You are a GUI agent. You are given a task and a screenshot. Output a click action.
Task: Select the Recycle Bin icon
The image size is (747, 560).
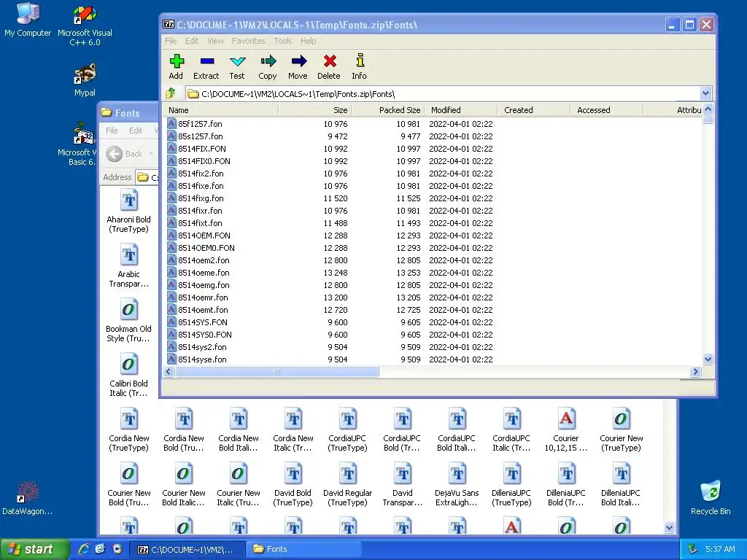coord(711,498)
